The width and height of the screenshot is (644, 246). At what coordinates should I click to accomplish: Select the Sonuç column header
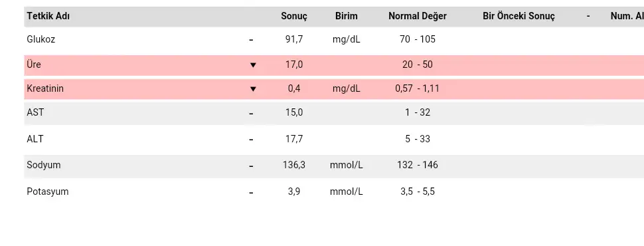[294, 17]
